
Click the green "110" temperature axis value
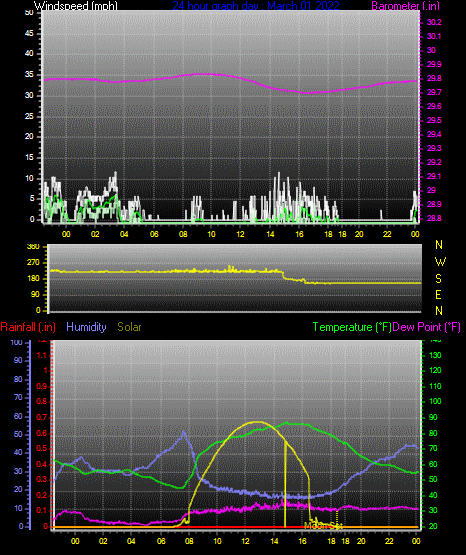pos(435,386)
